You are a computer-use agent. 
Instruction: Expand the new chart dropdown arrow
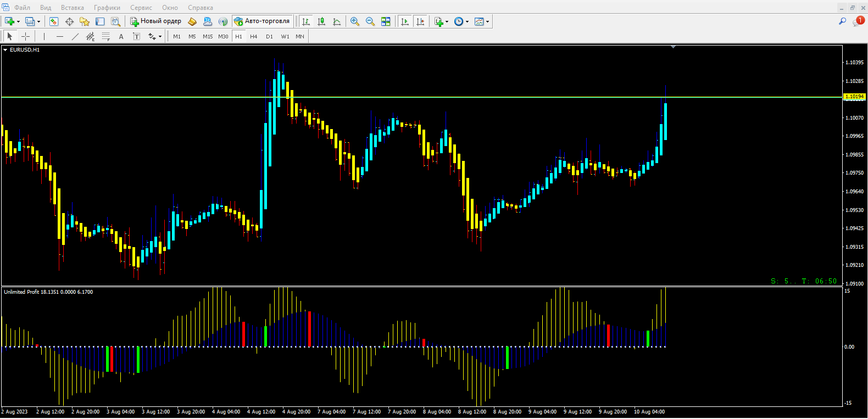[18, 22]
